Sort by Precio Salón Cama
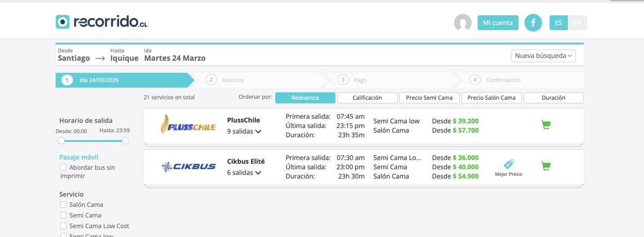 [492, 98]
